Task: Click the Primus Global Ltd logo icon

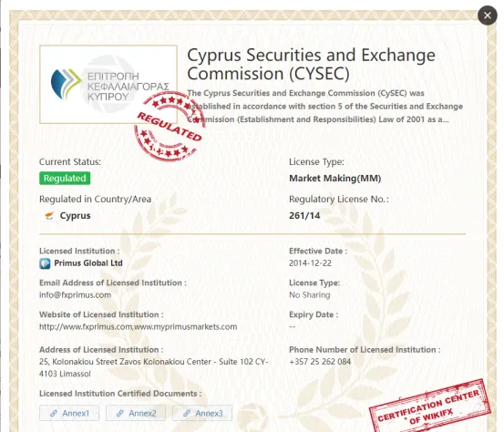Action: (x=45, y=263)
